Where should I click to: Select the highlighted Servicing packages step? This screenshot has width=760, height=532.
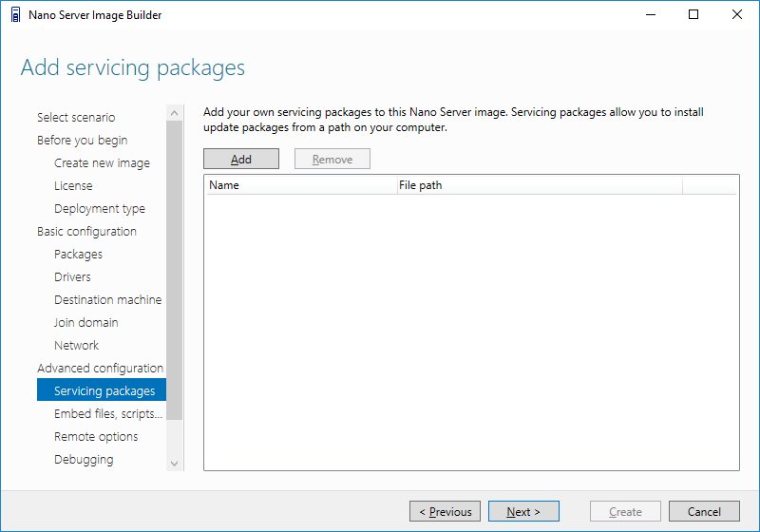click(102, 390)
